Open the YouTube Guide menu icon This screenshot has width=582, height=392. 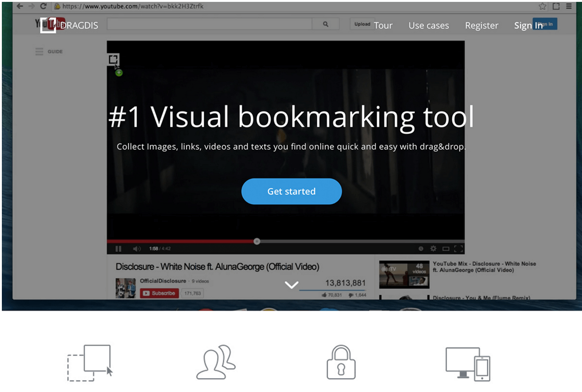(40, 52)
